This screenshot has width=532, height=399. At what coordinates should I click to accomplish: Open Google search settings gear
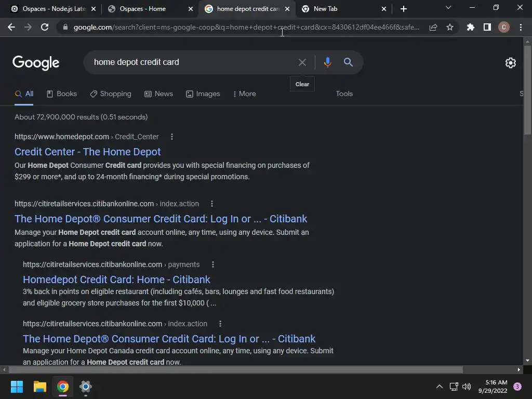tap(511, 63)
